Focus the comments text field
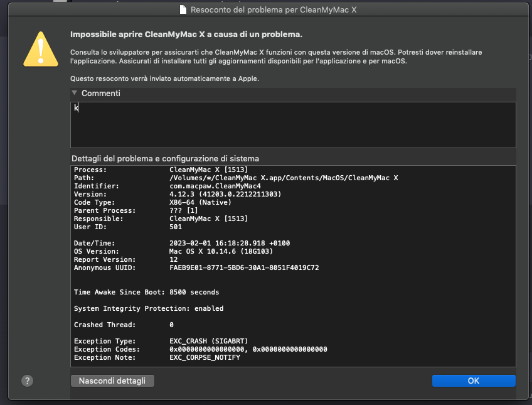This screenshot has width=532, height=405. (293, 124)
